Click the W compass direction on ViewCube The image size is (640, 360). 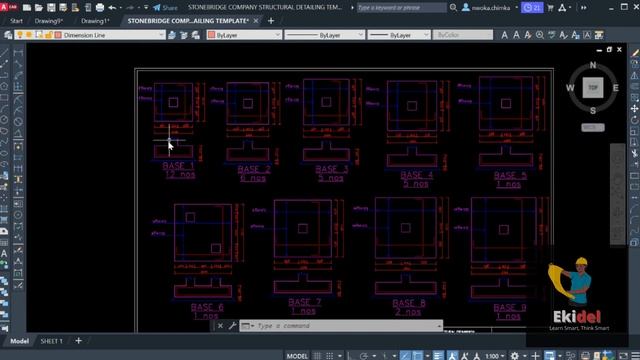click(x=570, y=87)
